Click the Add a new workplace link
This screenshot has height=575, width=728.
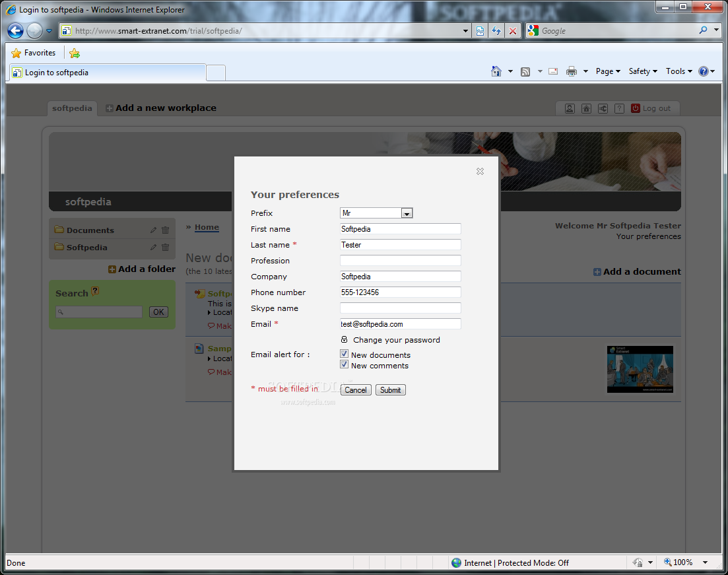click(x=166, y=108)
